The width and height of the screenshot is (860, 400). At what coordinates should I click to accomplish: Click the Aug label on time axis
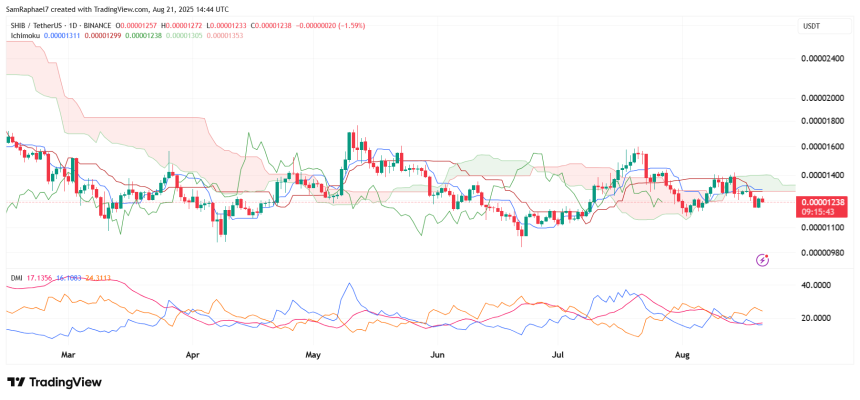click(684, 355)
